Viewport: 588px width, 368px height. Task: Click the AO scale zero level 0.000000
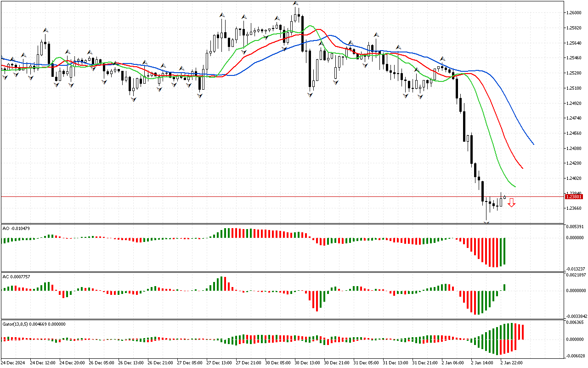click(x=575, y=238)
